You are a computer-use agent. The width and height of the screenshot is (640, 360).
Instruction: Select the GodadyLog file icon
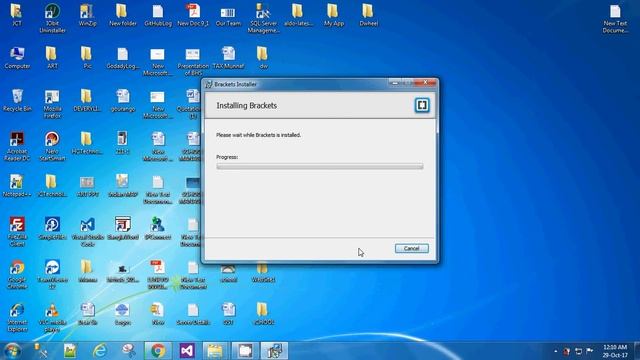click(x=122, y=58)
